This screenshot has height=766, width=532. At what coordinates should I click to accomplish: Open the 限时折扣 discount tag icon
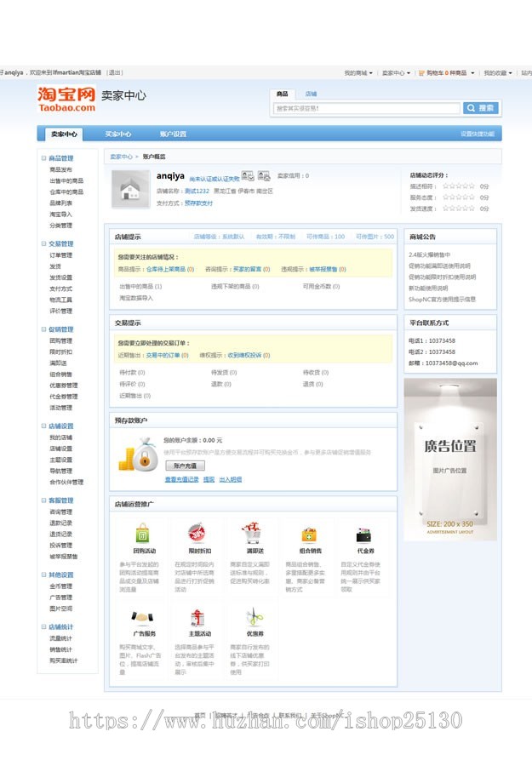click(x=197, y=534)
